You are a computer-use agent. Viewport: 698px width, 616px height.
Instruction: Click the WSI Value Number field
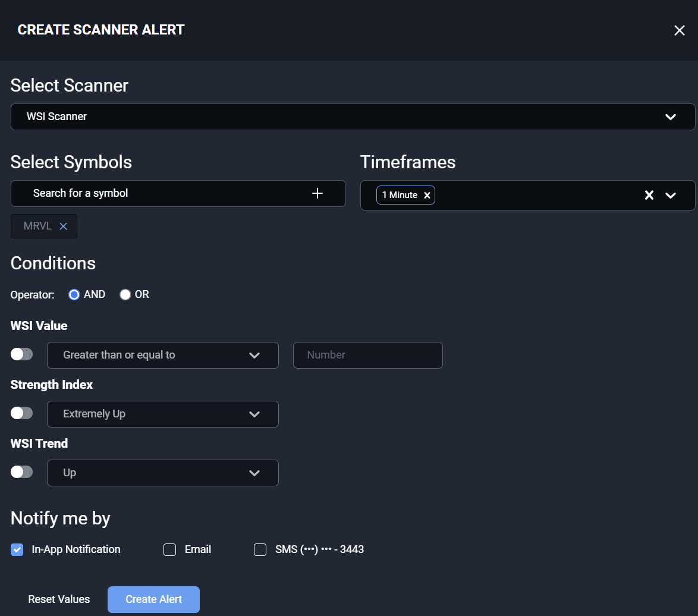(367, 355)
